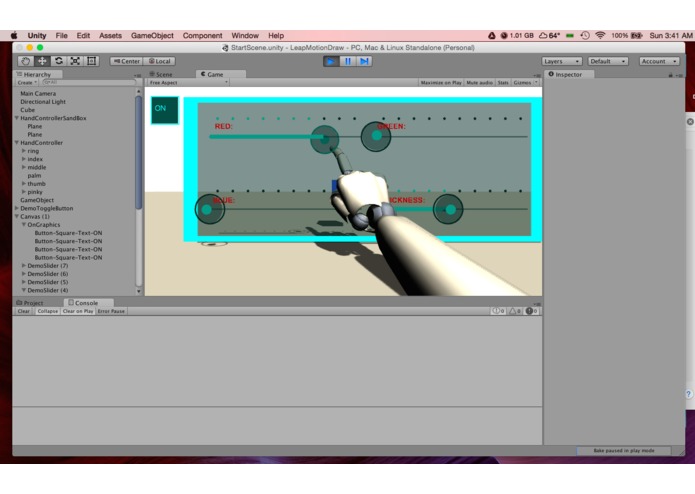Toggle Mute audio in Game view
This screenshot has height=494, width=695.
point(479,82)
